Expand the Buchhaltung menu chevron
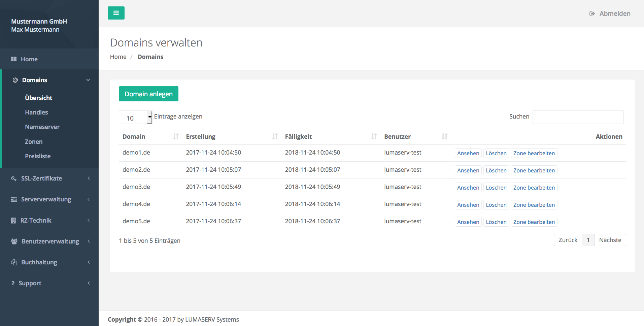644x326 pixels. click(89, 262)
